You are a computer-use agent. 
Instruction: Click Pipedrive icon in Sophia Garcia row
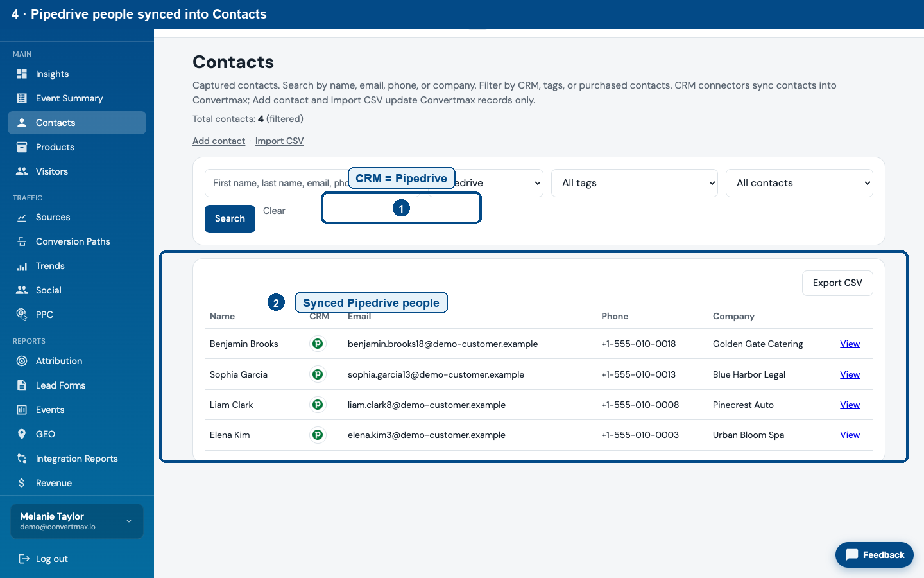click(x=318, y=374)
